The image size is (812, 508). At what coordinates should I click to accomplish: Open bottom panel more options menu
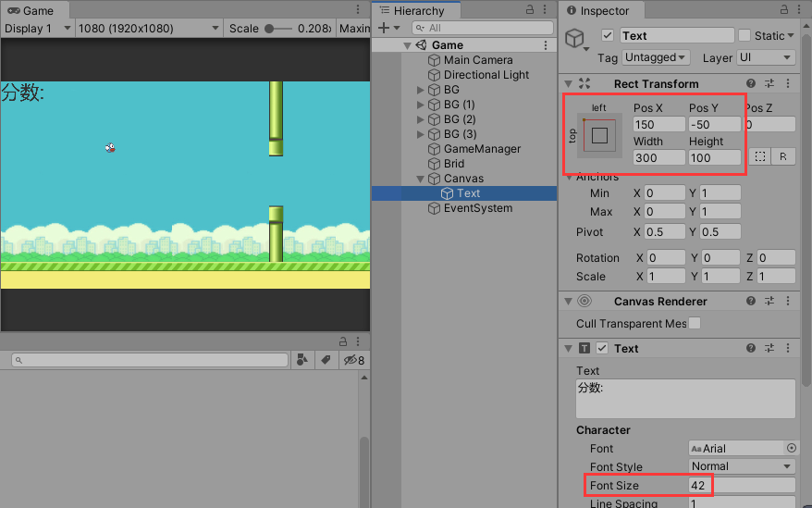pos(358,341)
